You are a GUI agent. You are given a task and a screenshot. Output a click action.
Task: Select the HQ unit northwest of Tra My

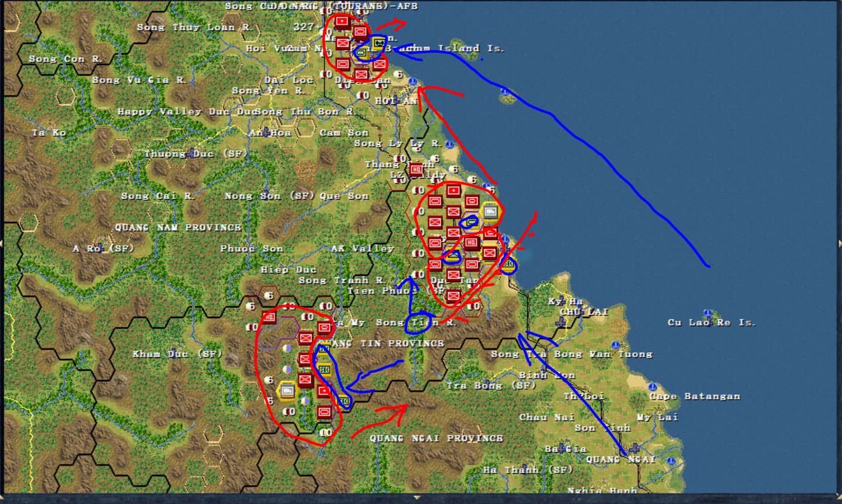(269, 317)
